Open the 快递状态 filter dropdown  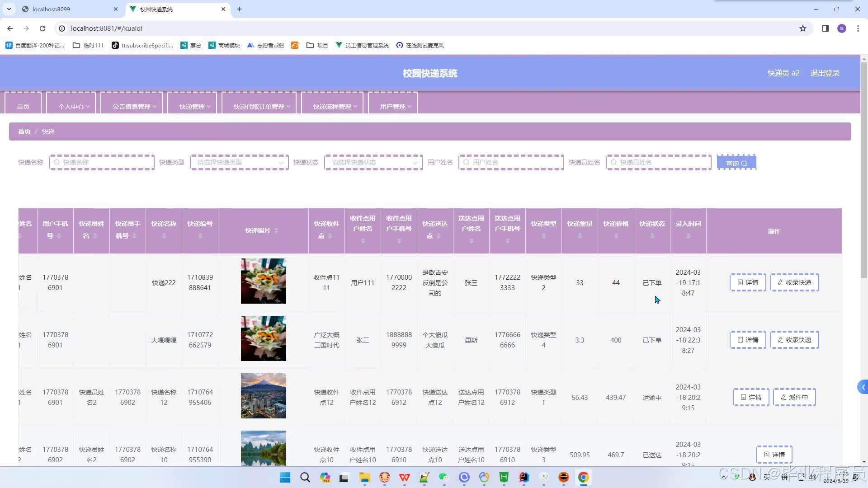pos(373,163)
